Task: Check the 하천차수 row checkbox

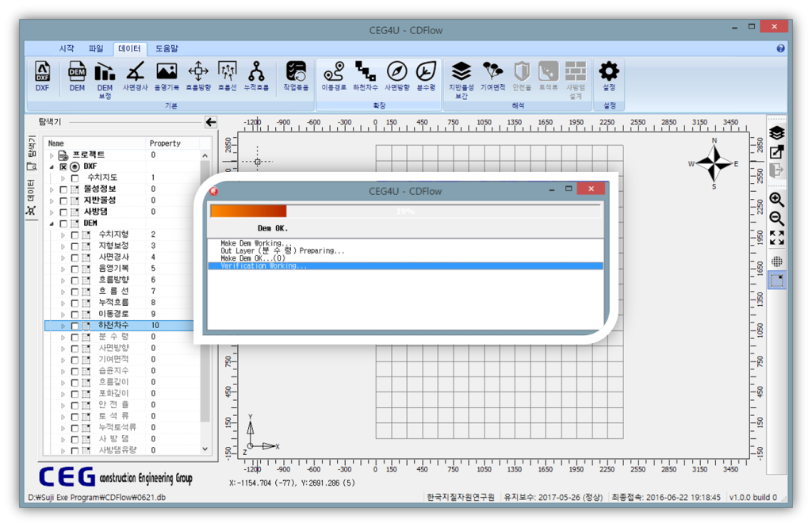Action: [x=75, y=326]
